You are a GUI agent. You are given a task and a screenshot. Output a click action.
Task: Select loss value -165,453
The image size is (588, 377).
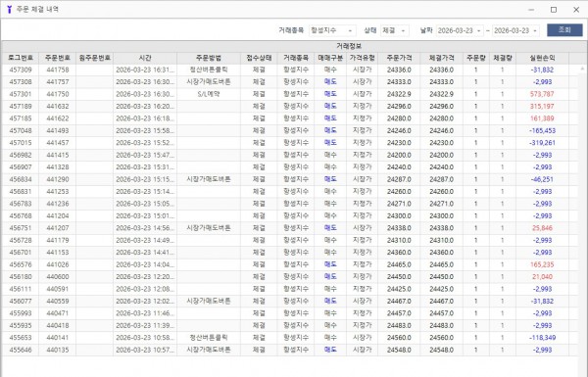click(542, 130)
